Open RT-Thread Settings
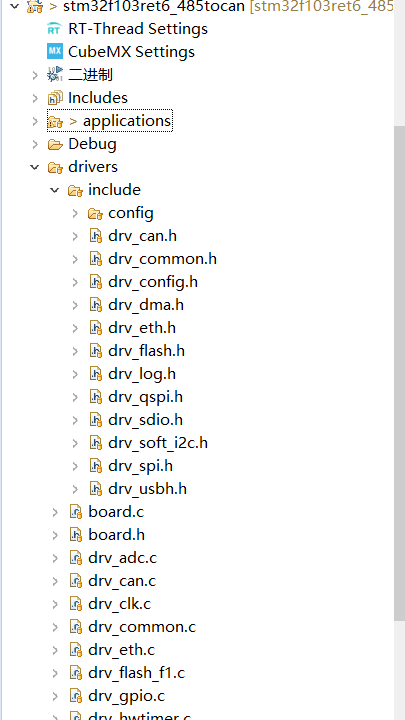405x720 pixels. tap(138, 29)
